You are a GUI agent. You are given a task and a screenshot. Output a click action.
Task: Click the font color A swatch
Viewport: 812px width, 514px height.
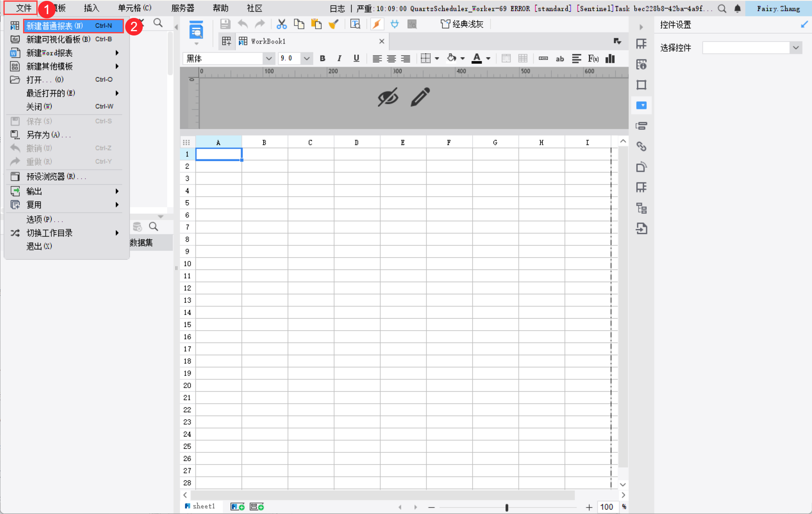[x=477, y=59]
